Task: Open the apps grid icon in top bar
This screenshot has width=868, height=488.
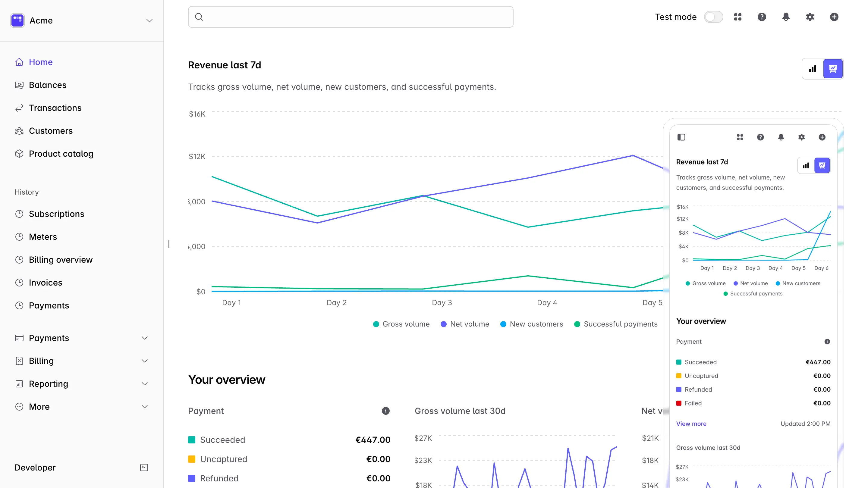Action: (x=737, y=17)
